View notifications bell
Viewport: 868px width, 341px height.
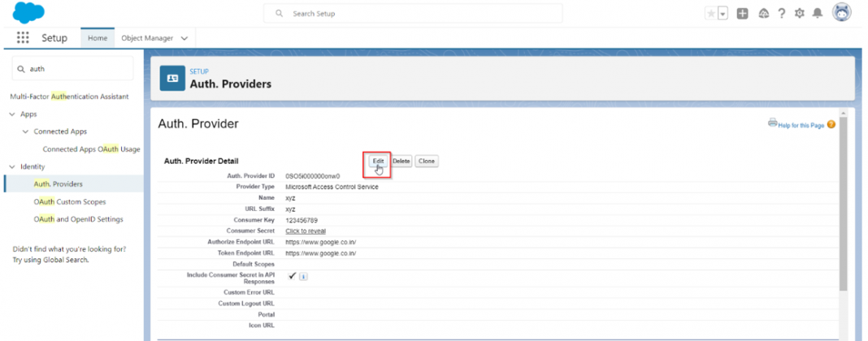click(818, 14)
